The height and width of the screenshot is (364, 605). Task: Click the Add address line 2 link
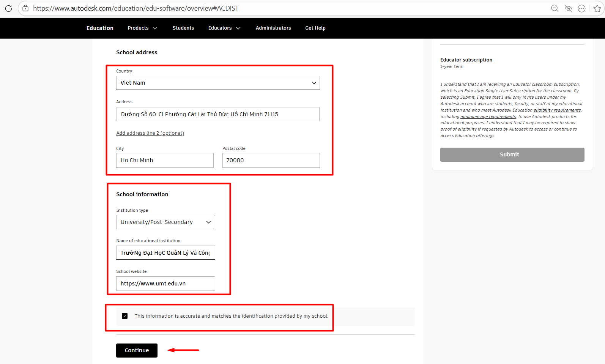[x=150, y=133]
